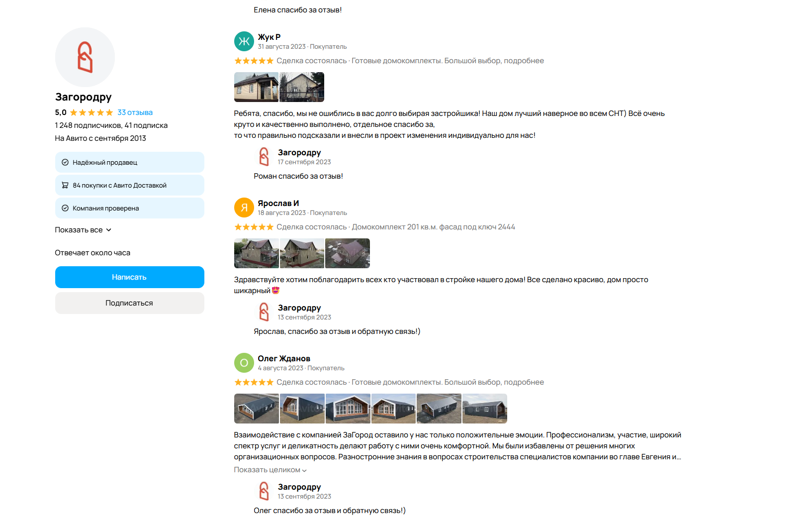Click the Загородру seller logo avatar
Viewport: 812px width, 527px height.
coord(85,57)
